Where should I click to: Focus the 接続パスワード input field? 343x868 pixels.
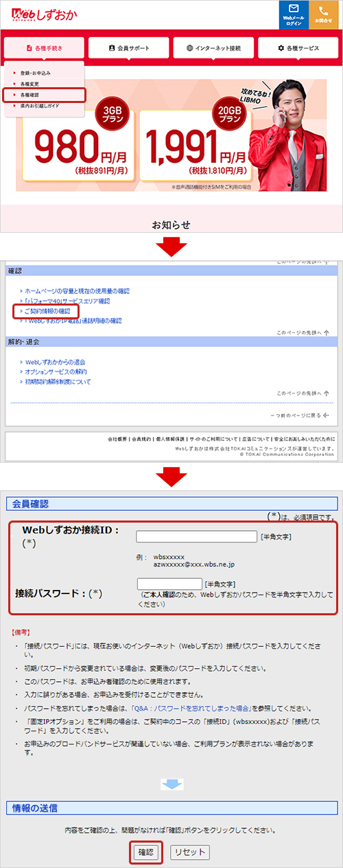click(169, 584)
